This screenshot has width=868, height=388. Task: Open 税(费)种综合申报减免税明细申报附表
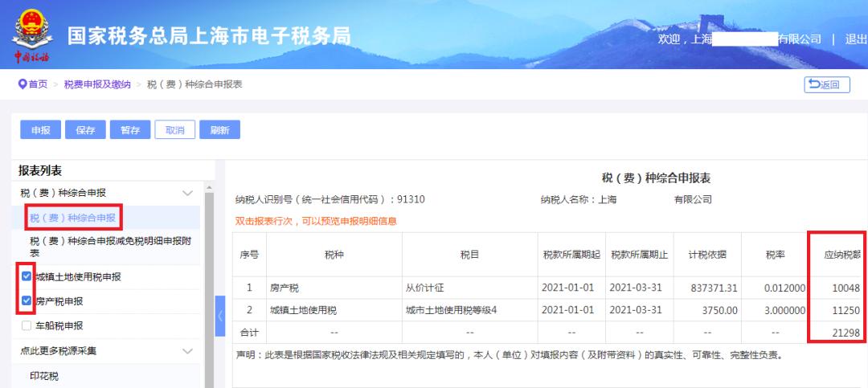pos(109,246)
